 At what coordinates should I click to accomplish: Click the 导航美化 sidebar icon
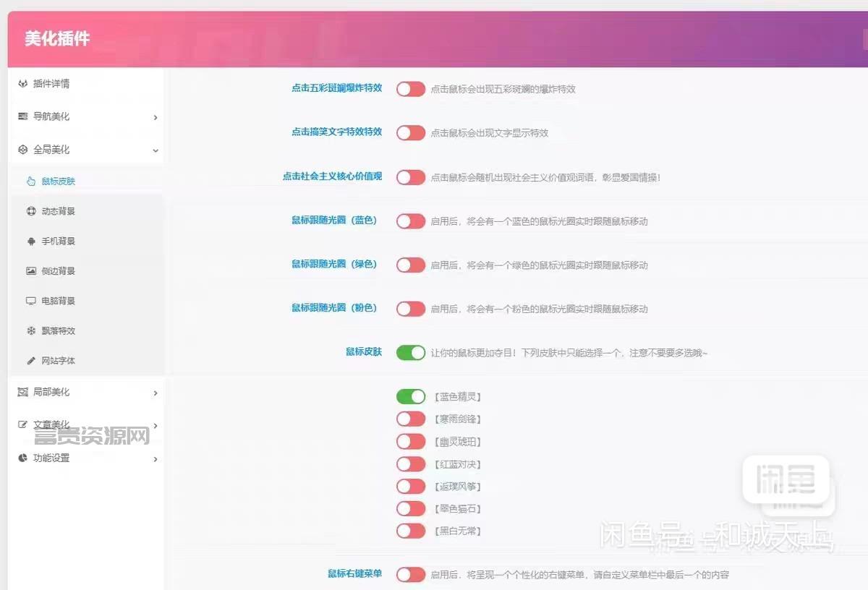coord(23,116)
